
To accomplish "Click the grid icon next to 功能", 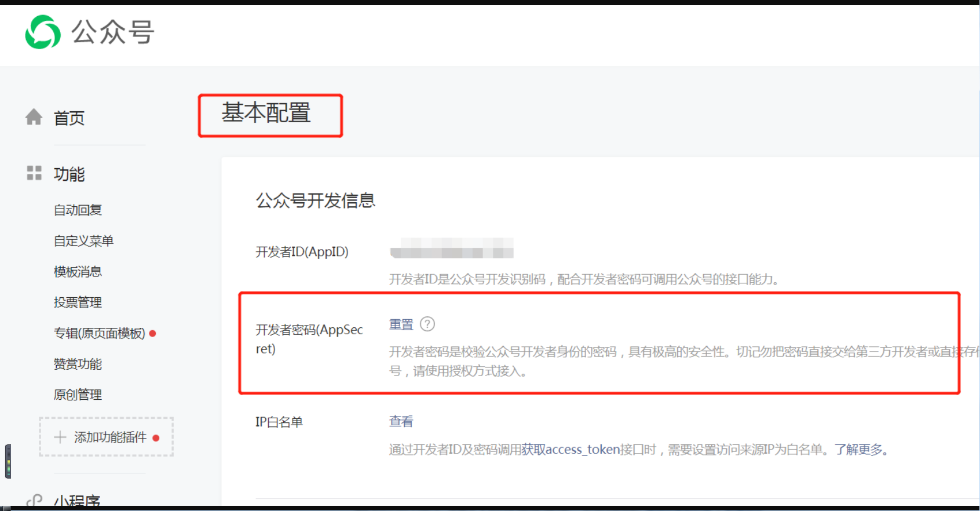I will point(34,173).
